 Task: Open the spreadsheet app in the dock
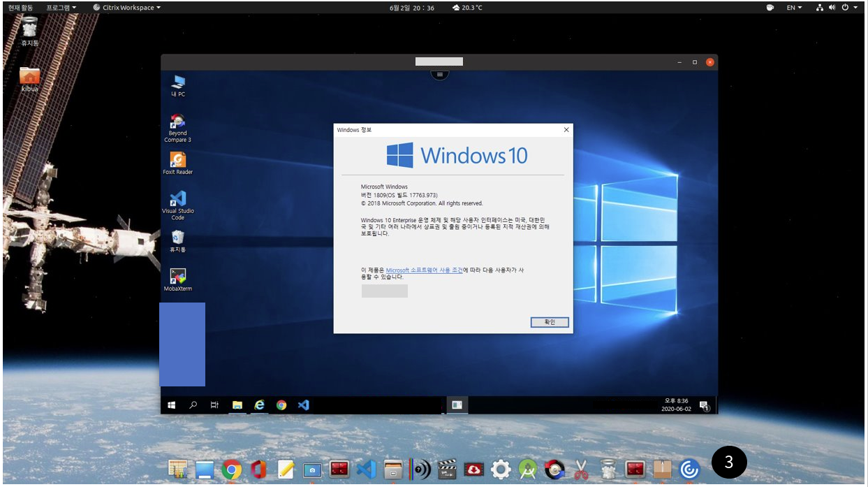(x=178, y=470)
